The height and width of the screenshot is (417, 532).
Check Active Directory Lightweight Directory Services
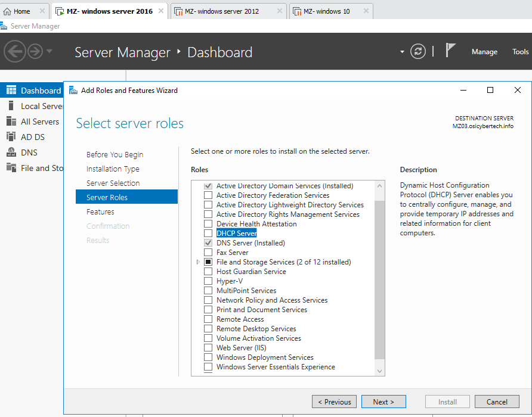(x=208, y=205)
